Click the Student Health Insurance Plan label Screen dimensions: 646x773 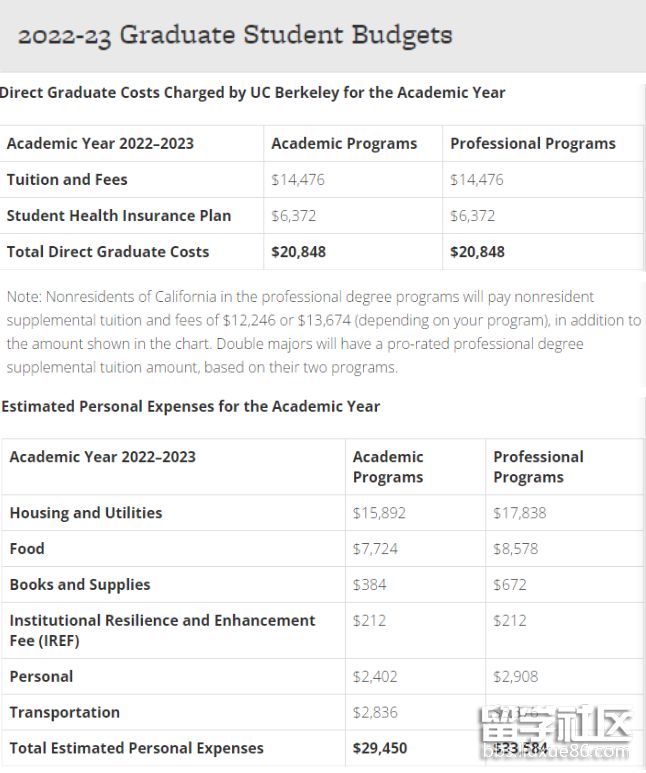pyautogui.click(x=118, y=216)
